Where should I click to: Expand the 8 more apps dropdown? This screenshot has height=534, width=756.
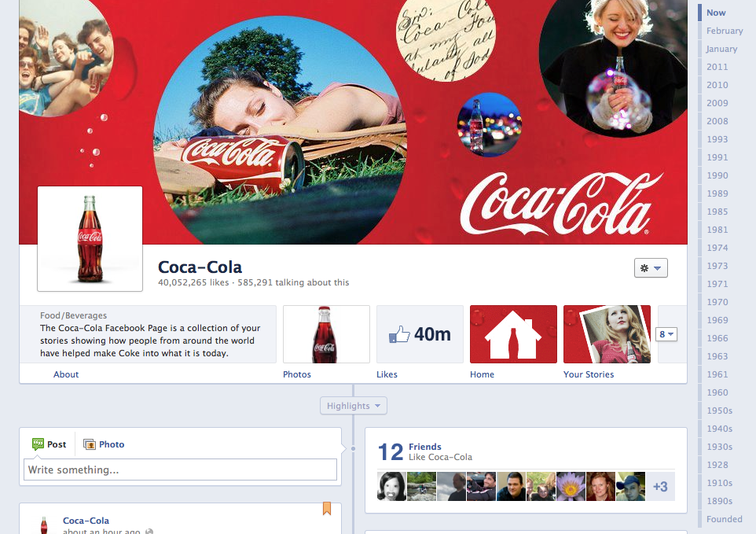(666, 334)
